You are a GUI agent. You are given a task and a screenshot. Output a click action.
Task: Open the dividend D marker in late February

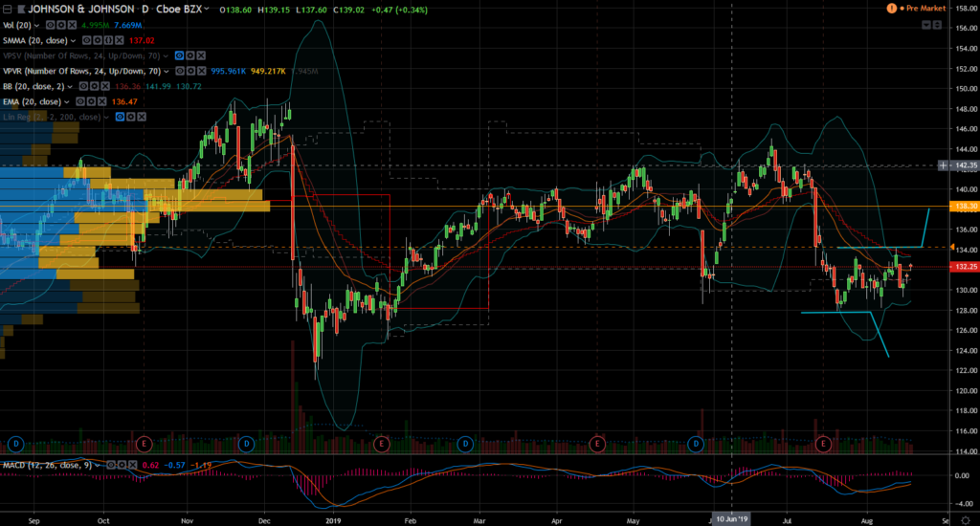(x=465, y=444)
